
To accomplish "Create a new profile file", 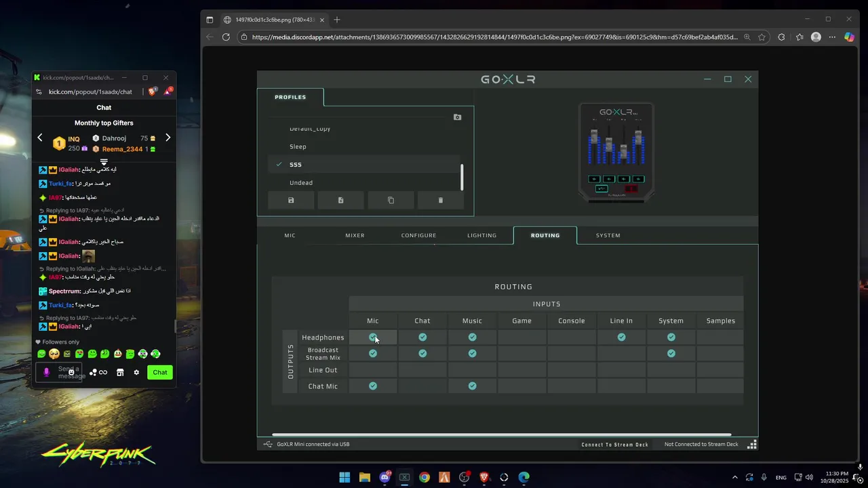I will [340, 201].
